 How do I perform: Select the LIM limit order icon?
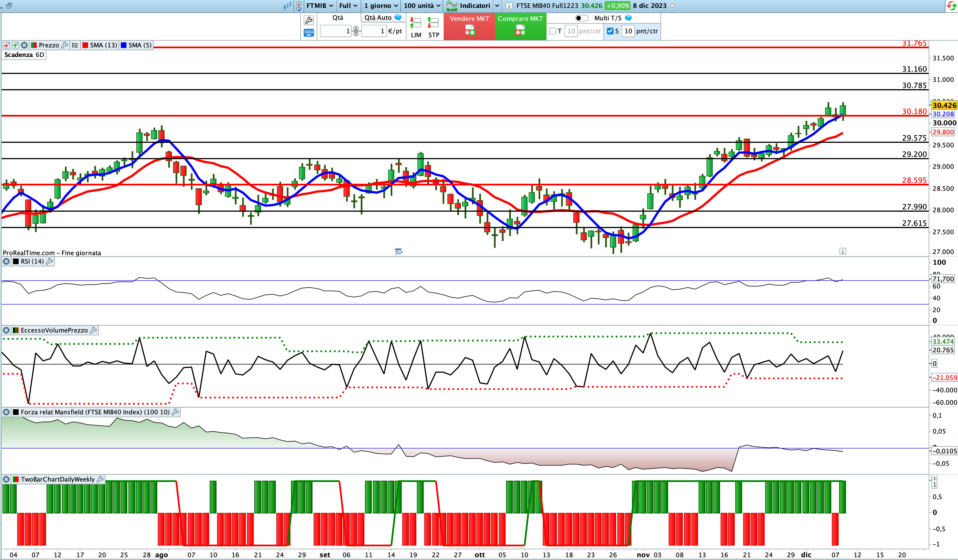point(415,27)
